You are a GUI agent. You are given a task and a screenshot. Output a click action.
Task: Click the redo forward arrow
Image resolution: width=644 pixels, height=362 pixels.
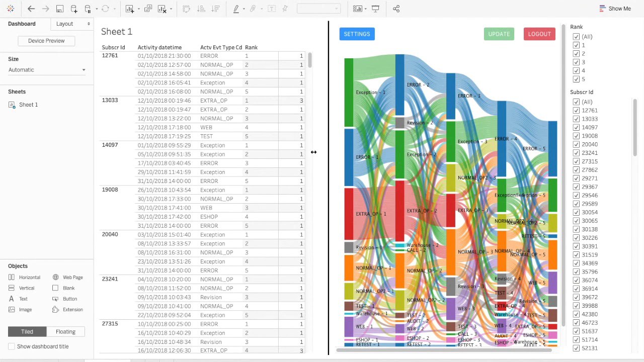[x=45, y=9]
